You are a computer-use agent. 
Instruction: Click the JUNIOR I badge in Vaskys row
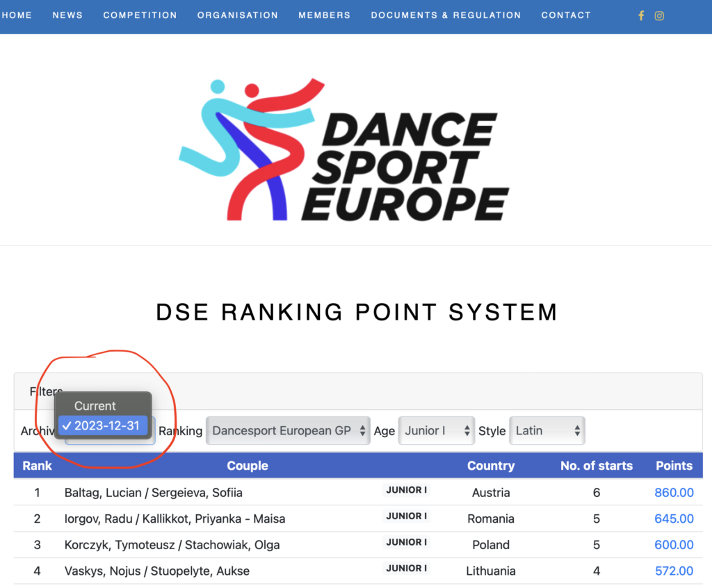[x=406, y=568]
